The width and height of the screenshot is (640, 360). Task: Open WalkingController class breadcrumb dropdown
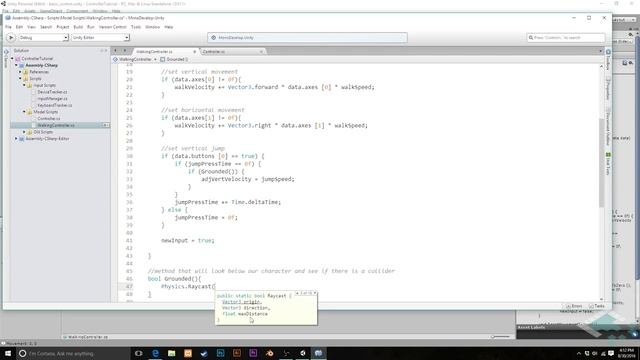coord(135,60)
